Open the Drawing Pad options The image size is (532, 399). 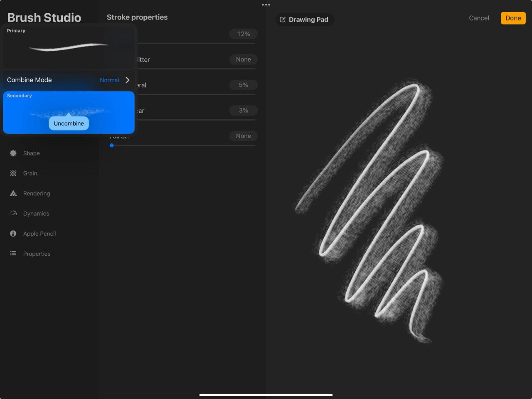(x=305, y=20)
